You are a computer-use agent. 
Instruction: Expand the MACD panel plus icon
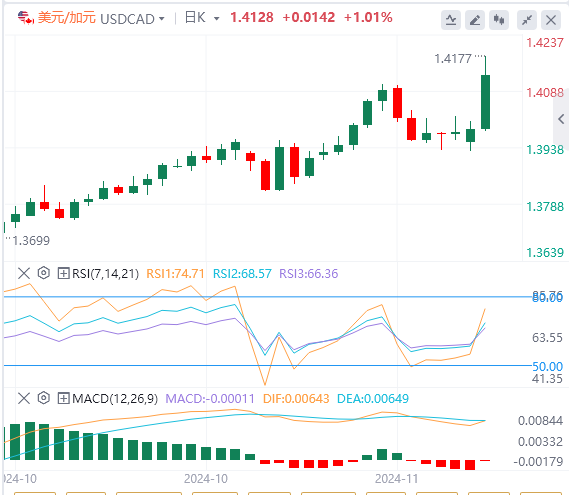tap(63, 398)
